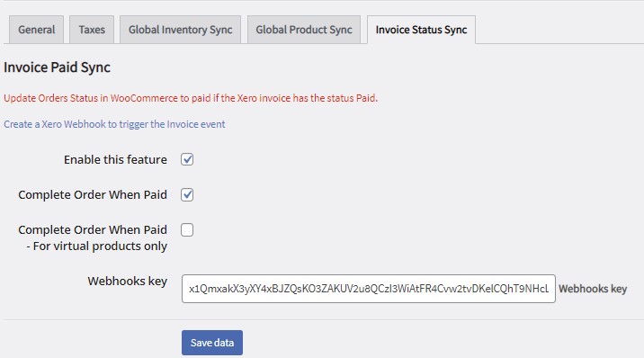Click the red Update Orders Status notice

tap(191, 98)
